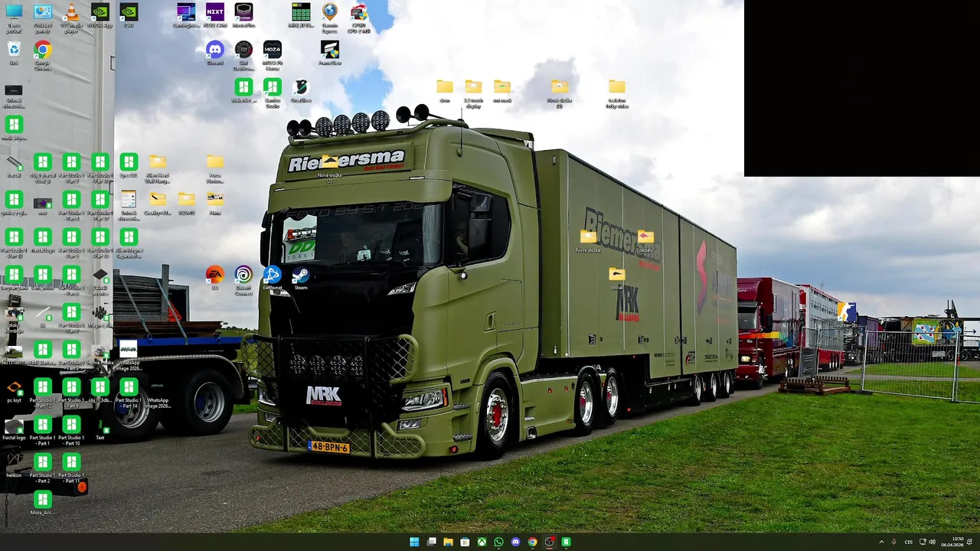Open Bambu Studio from the taskbar
The image size is (980, 551).
coord(566,542)
